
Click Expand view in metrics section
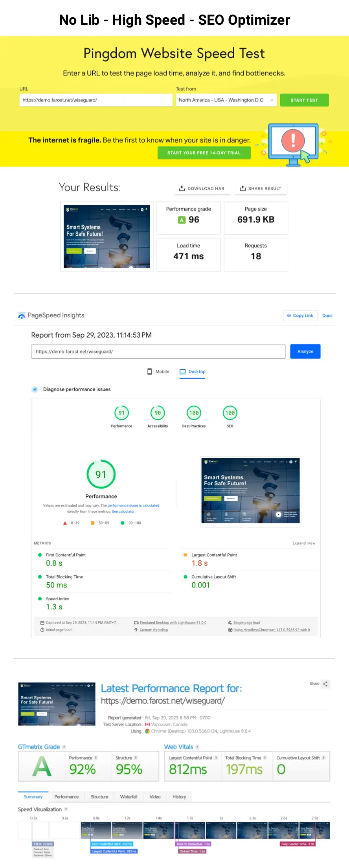click(304, 543)
